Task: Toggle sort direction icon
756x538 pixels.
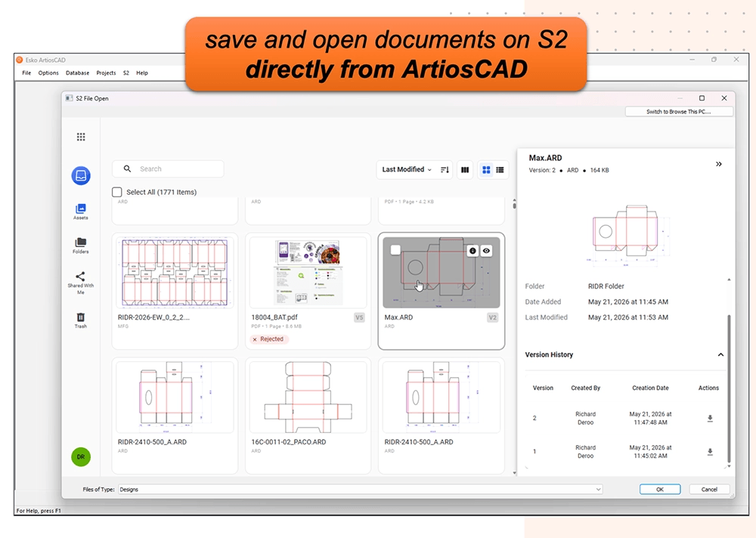Action: click(x=445, y=170)
